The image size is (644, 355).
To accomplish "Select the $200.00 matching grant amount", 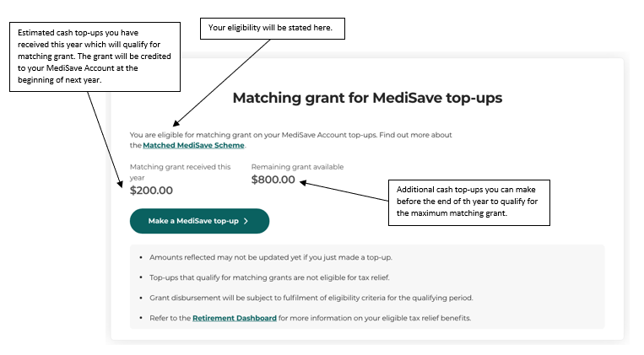I will [x=151, y=191].
